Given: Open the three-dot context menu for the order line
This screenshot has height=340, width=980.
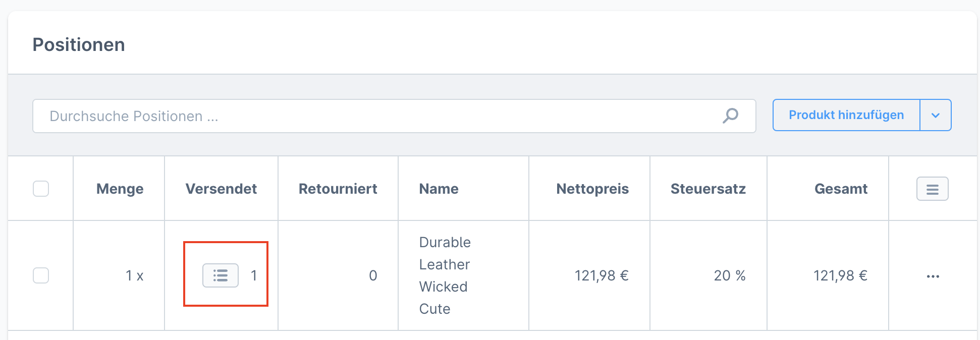Looking at the screenshot, I should [x=934, y=276].
